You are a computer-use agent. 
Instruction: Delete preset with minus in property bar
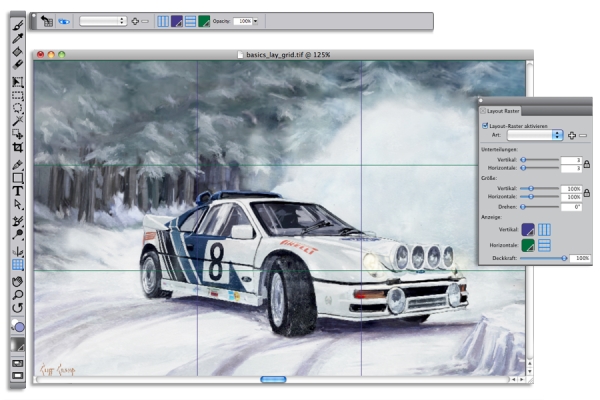click(145, 21)
